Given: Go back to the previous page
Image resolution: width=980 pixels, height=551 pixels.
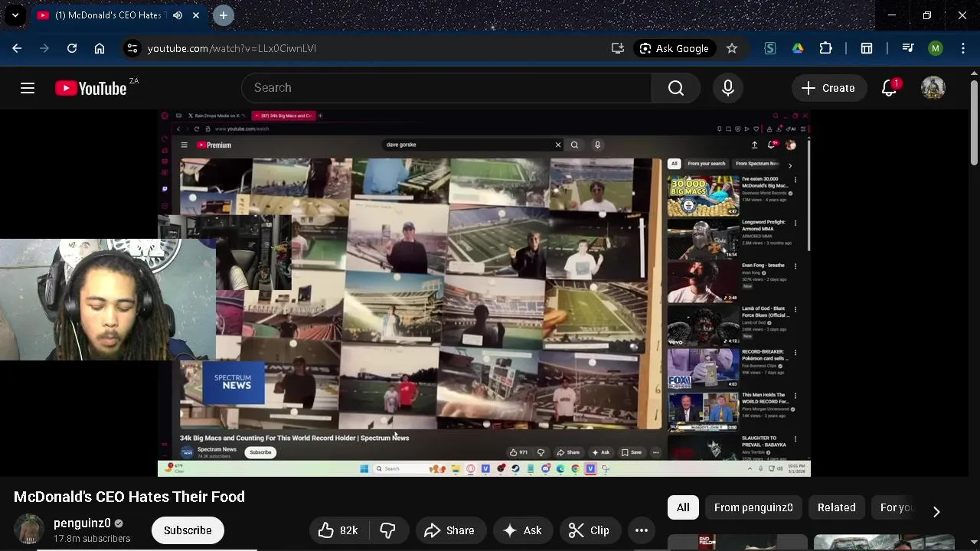Looking at the screenshot, I should tap(17, 48).
